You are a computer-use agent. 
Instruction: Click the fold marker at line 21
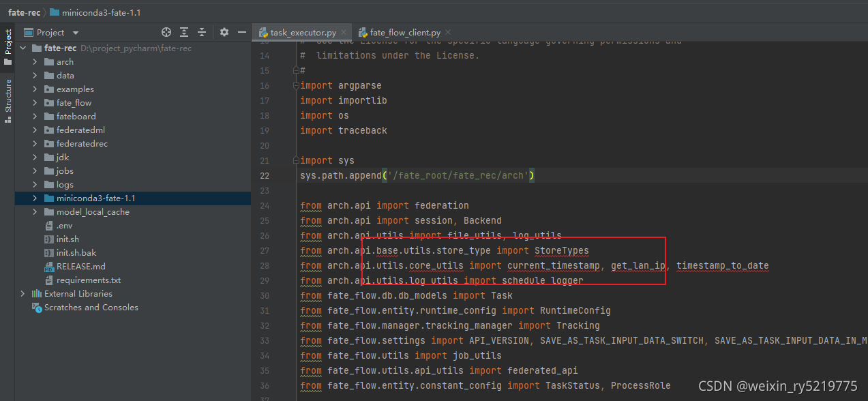296,161
